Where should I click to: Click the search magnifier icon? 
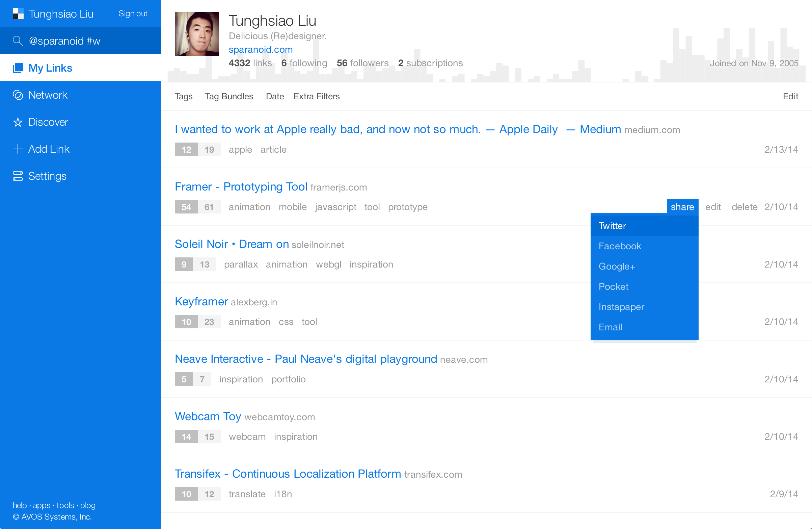point(18,41)
